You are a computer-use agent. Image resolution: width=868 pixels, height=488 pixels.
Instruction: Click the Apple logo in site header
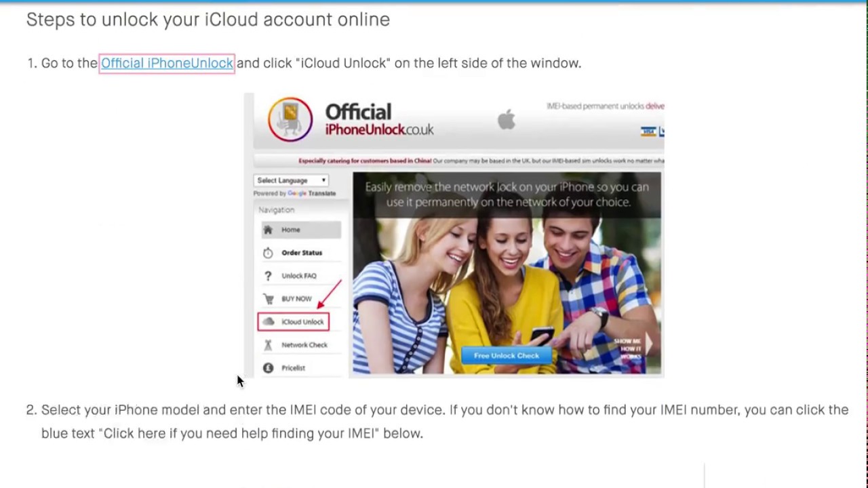click(507, 121)
